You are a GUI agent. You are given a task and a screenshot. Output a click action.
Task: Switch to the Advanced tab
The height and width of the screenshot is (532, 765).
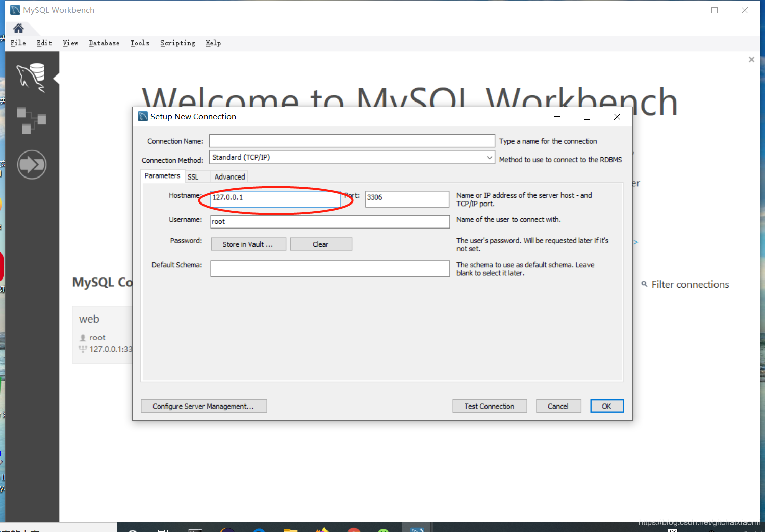pos(229,176)
